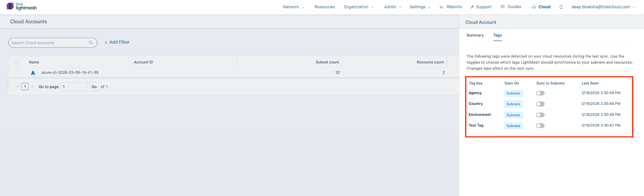Enable Sync to Subnets for Agency tag
Viewport: 644px width, 196px height.
pos(540,93)
